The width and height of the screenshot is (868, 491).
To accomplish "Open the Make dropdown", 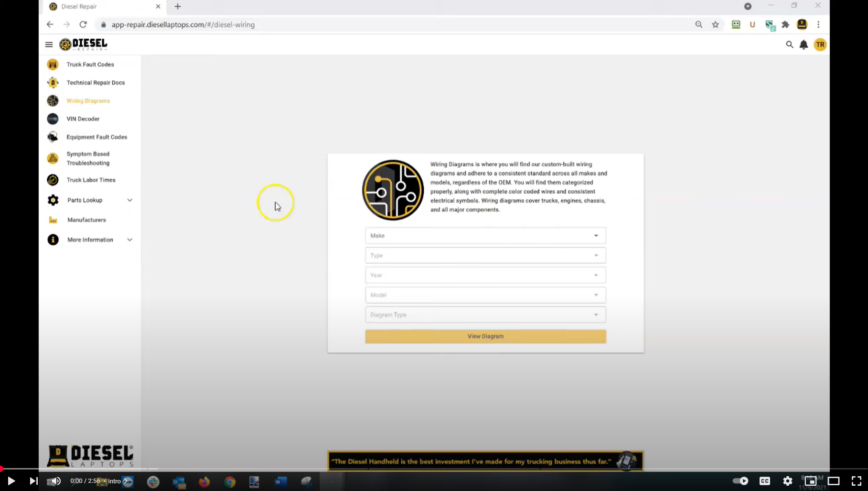I will [485, 236].
